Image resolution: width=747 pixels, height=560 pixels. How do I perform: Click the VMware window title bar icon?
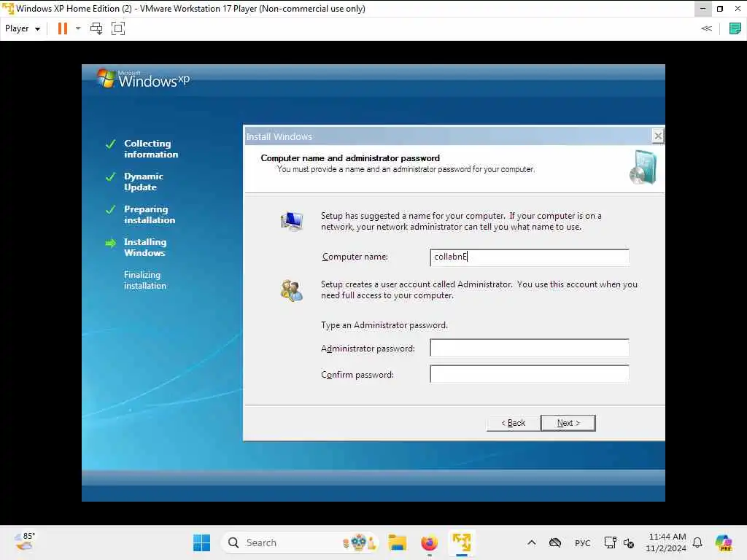pyautogui.click(x=7, y=8)
